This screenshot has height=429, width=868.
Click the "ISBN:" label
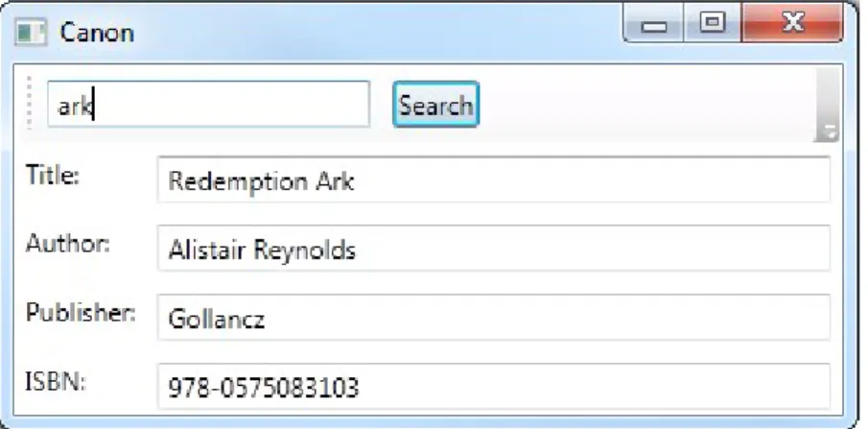coord(56,382)
